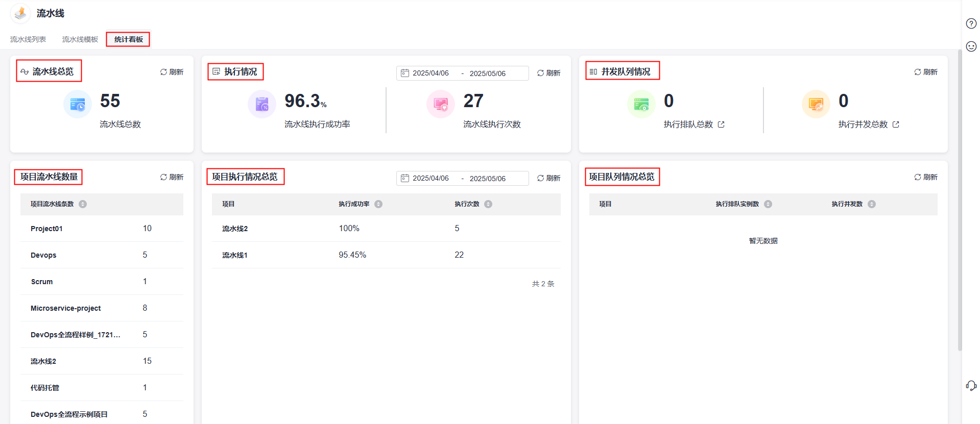Viewport: 980px width, 424px height.
Task: Select the Microservice-project row
Action: [102, 308]
